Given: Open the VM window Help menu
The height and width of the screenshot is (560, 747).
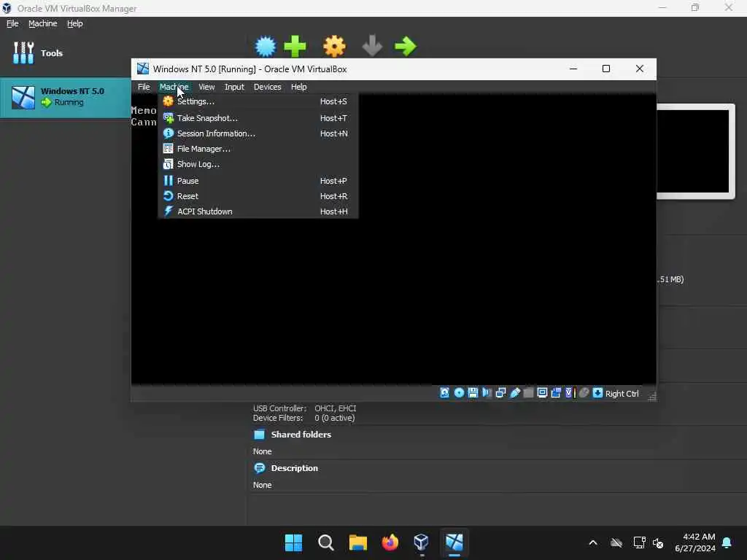Looking at the screenshot, I should click(x=298, y=87).
